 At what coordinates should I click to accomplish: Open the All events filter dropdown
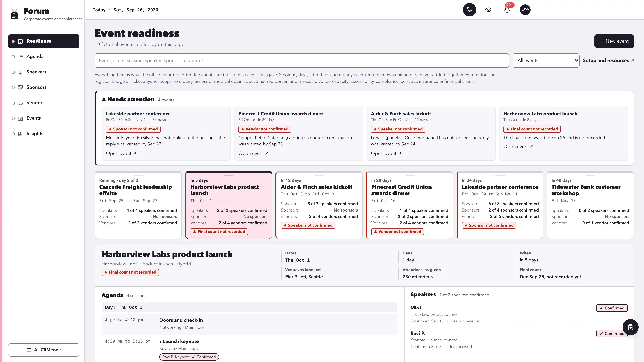pyautogui.click(x=546, y=61)
